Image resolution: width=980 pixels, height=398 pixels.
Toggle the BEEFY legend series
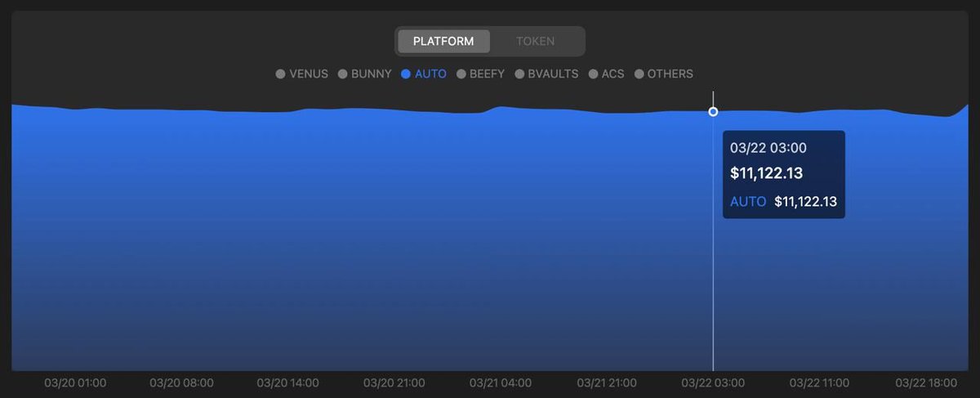481,74
